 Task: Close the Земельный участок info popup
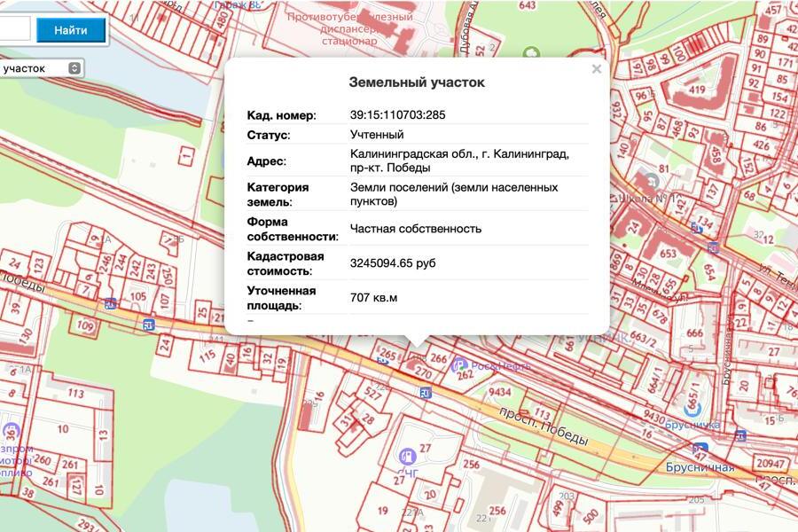[x=597, y=70]
